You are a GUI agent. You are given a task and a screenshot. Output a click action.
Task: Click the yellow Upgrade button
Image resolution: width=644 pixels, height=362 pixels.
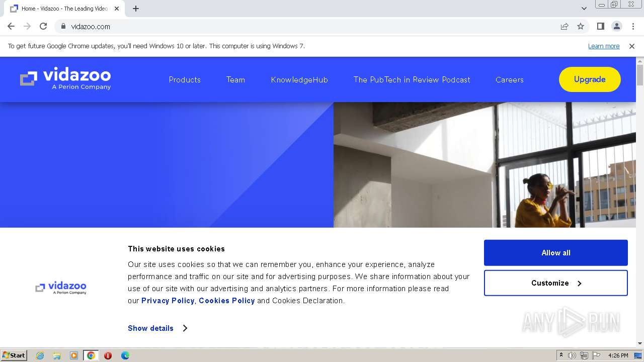[x=590, y=79]
